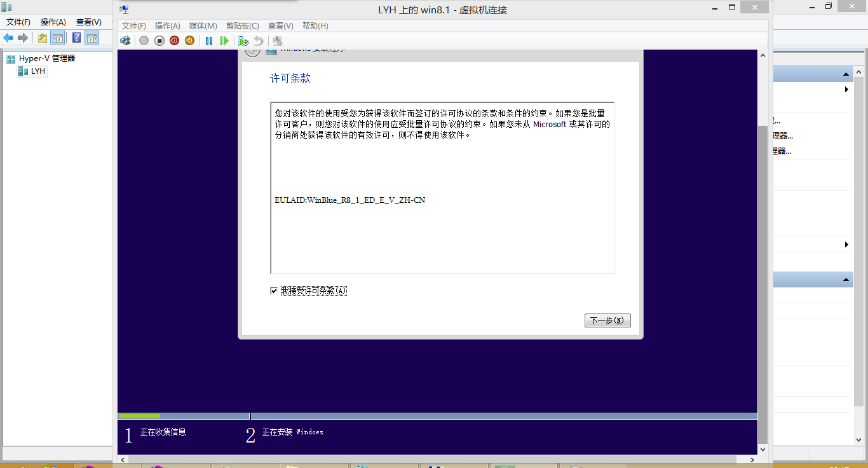Screen dimensions: 868x468
Task: Open 查看(V) menu in VM connection window
Action: point(281,26)
